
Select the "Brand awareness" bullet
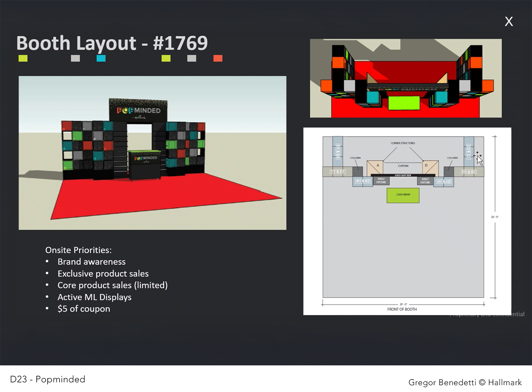click(92, 262)
